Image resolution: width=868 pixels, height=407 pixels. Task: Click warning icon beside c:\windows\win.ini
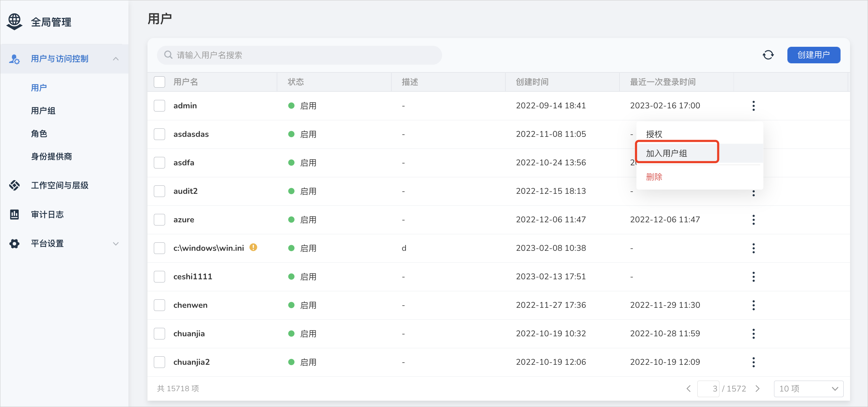click(x=253, y=247)
